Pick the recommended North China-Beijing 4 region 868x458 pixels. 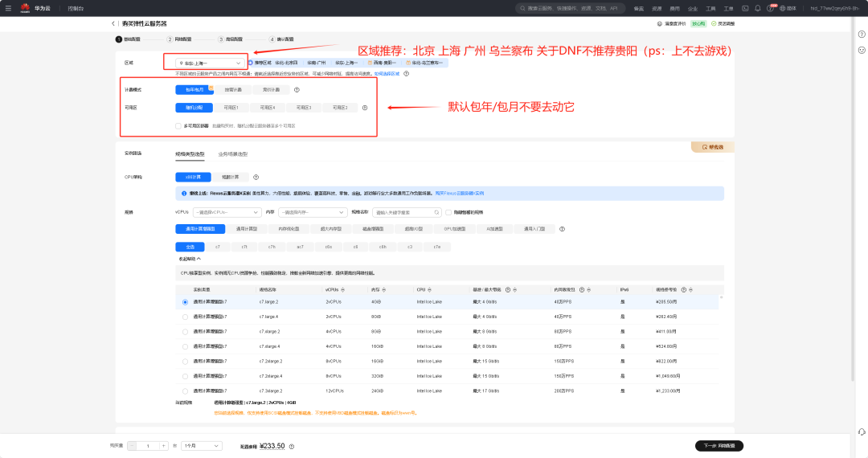click(286, 63)
